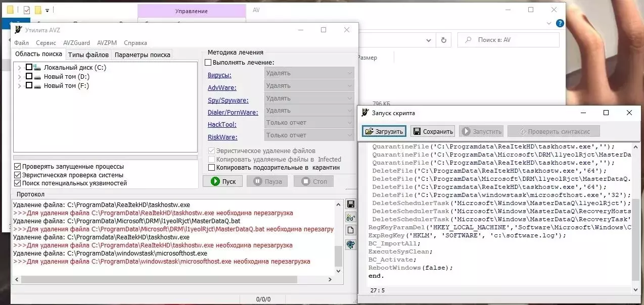Viewport: 644px width, 305px height.
Task: Click Проверить синтаксис button
Action: pyautogui.click(x=554, y=131)
